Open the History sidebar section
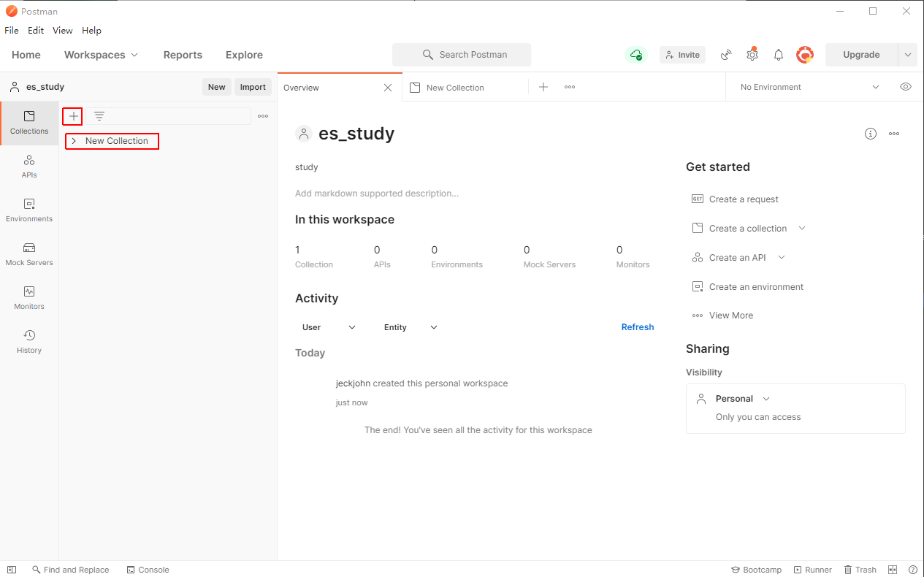This screenshot has width=924, height=577. pyautogui.click(x=29, y=342)
